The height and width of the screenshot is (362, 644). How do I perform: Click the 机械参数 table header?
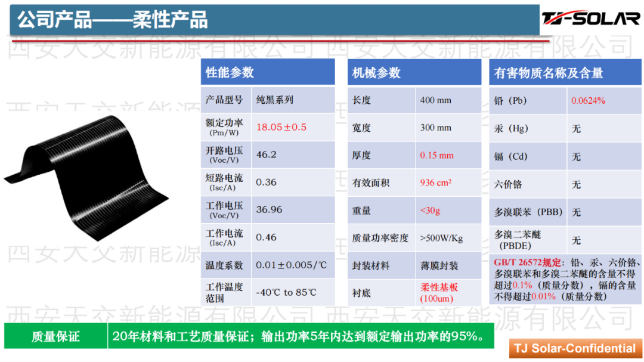pyautogui.click(x=376, y=73)
